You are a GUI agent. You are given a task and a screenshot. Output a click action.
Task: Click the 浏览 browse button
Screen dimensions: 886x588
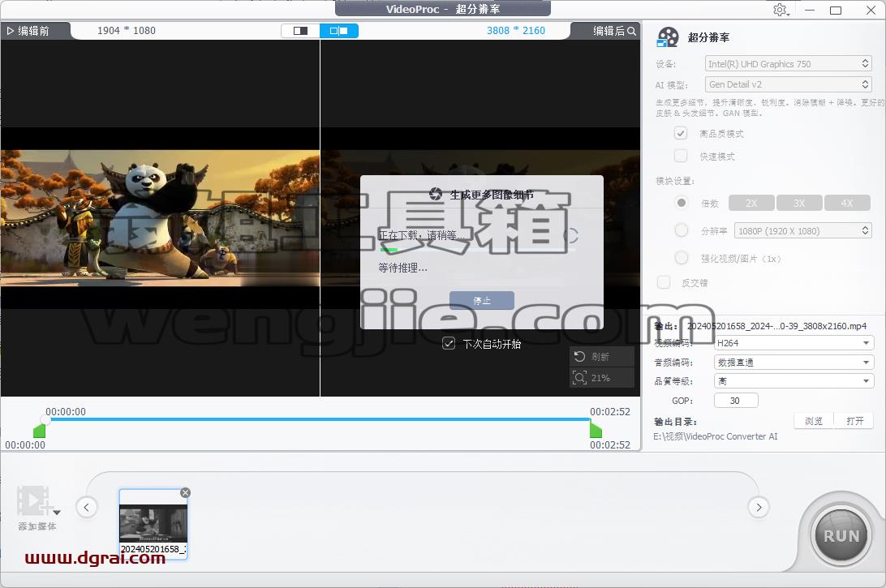(814, 421)
